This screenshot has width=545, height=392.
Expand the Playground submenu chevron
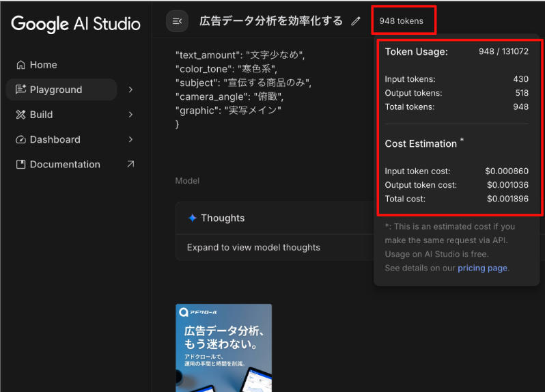(130, 89)
